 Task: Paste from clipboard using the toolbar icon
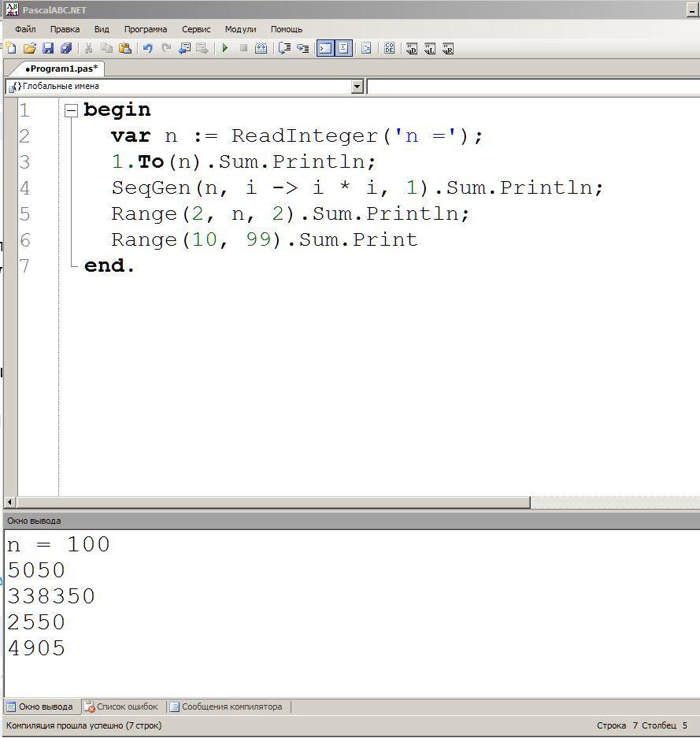click(124, 48)
